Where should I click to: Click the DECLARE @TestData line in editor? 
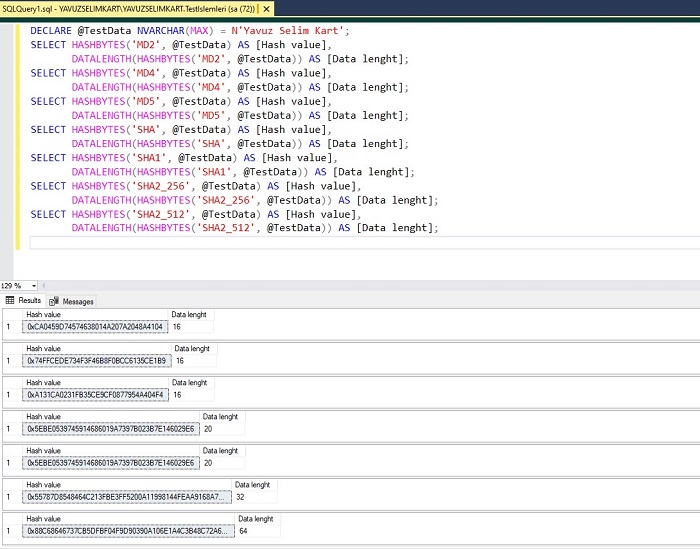[190, 31]
